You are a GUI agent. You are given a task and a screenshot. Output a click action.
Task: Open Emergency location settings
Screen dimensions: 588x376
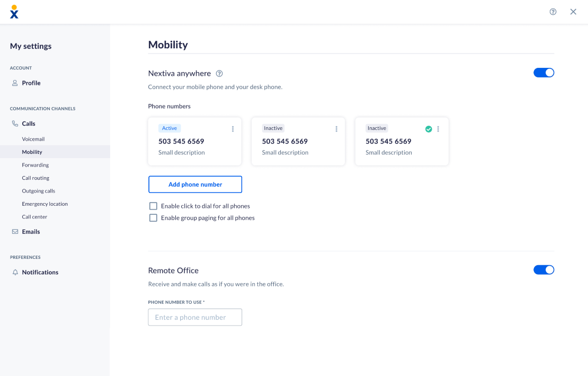[45, 204]
